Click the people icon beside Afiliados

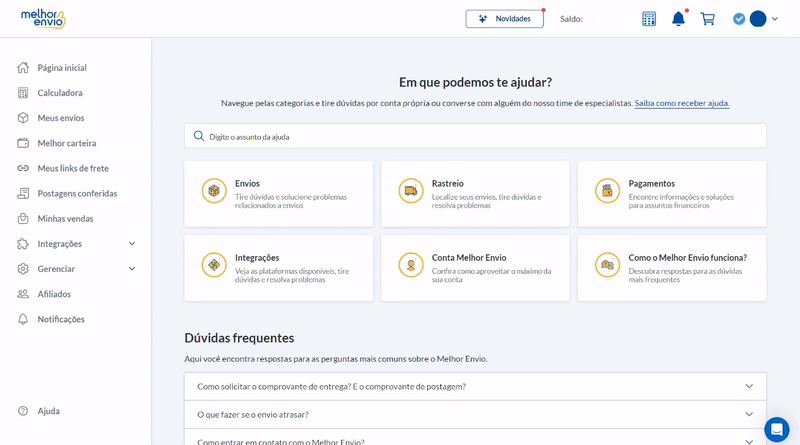23,294
